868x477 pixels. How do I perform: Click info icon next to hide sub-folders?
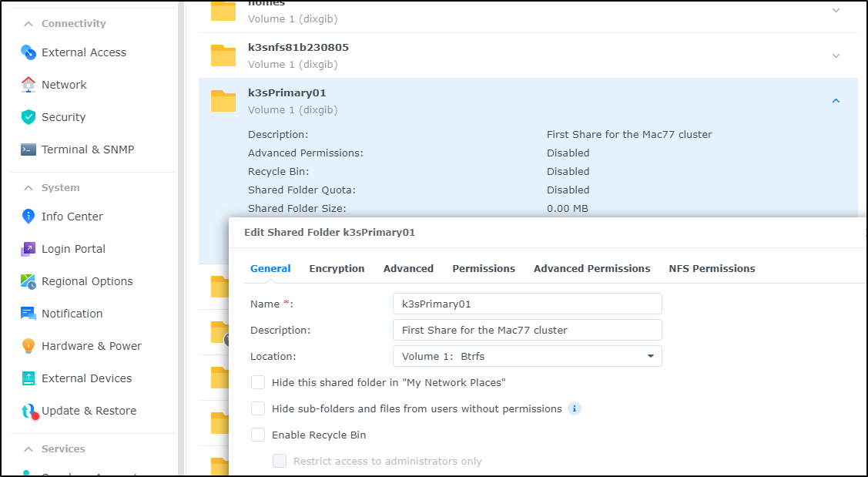click(575, 409)
